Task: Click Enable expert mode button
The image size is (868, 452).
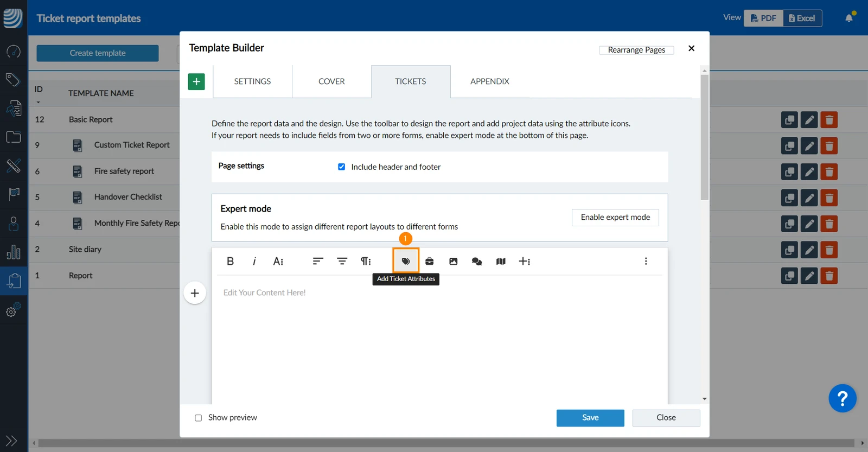Action: [615, 218]
